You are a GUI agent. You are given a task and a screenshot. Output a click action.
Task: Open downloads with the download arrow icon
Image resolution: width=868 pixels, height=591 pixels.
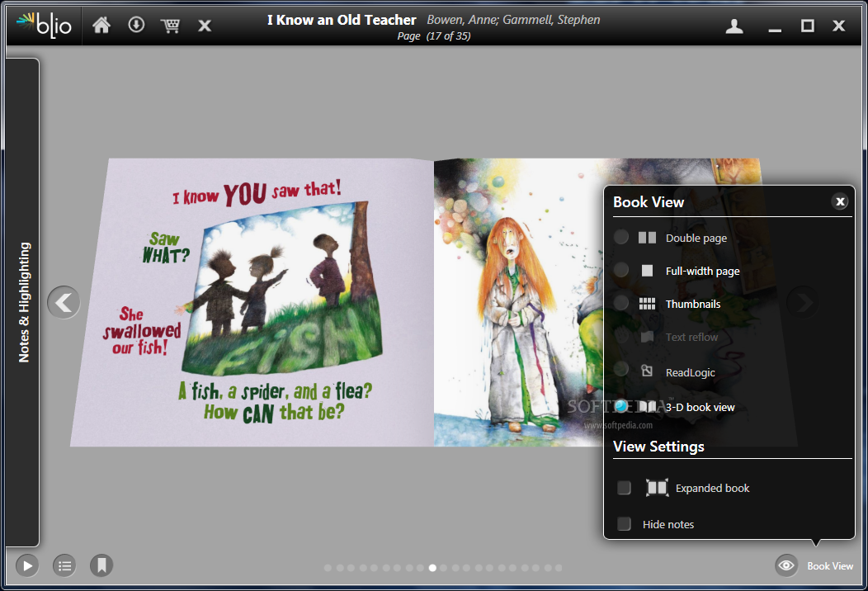136,25
